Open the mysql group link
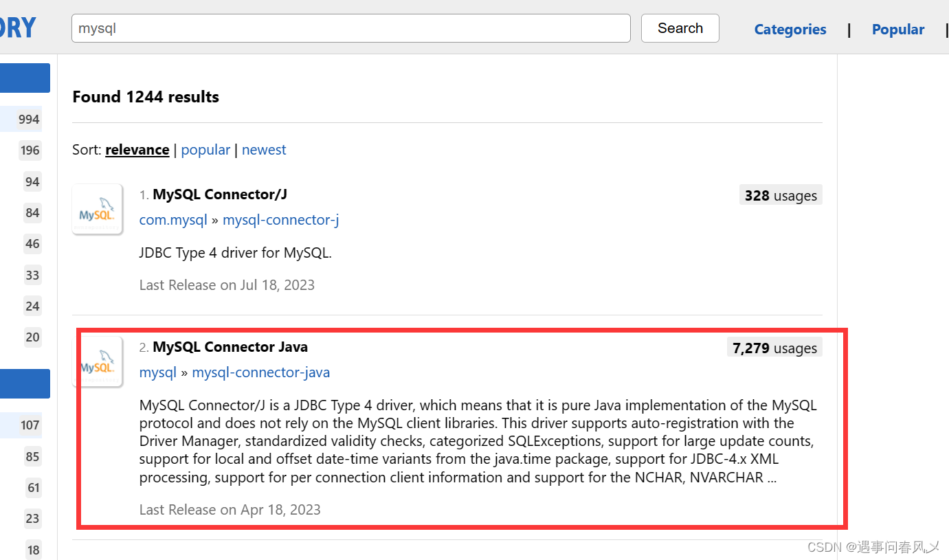The width and height of the screenshot is (949, 560). 158,372
